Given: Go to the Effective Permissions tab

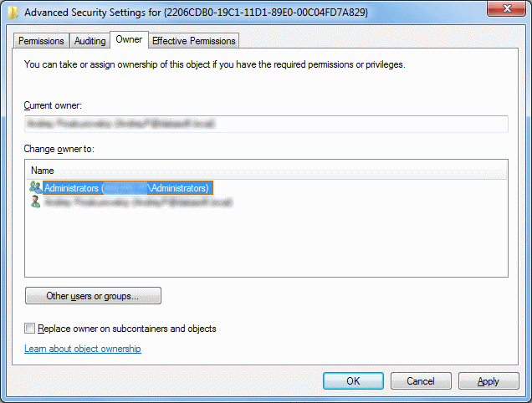Looking at the screenshot, I should [194, 41].
